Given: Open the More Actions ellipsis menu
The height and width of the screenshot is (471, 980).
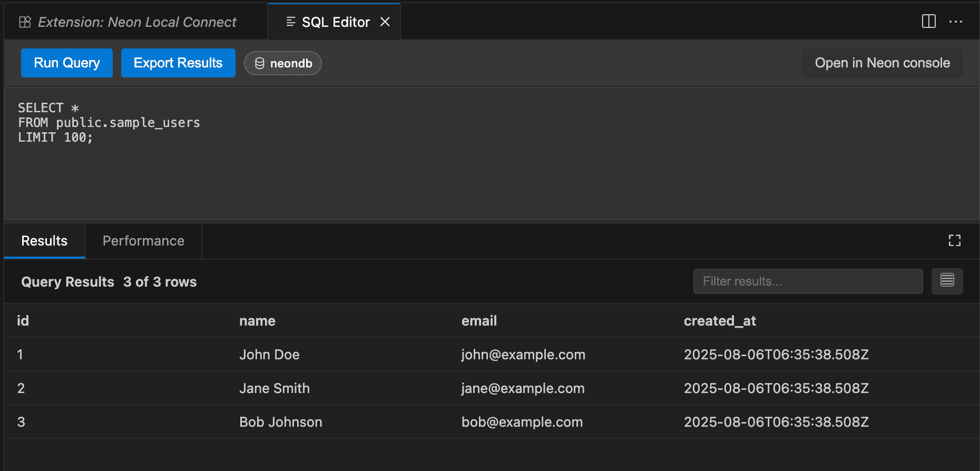Looking at the screenshot, I should pyautogui.click(x=955, y=22).
